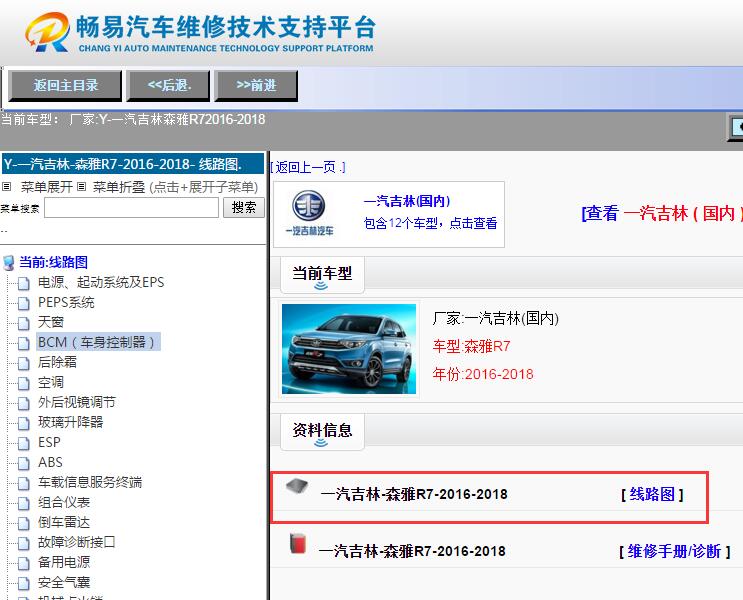This screenshot has height=600, width=743.
Task: Click page icon beside ABS
Action: pos(24,463)
